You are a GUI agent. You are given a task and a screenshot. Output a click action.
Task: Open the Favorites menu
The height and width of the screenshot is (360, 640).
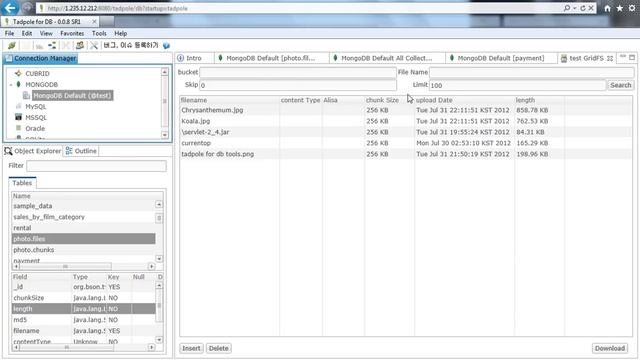point(72,33)
